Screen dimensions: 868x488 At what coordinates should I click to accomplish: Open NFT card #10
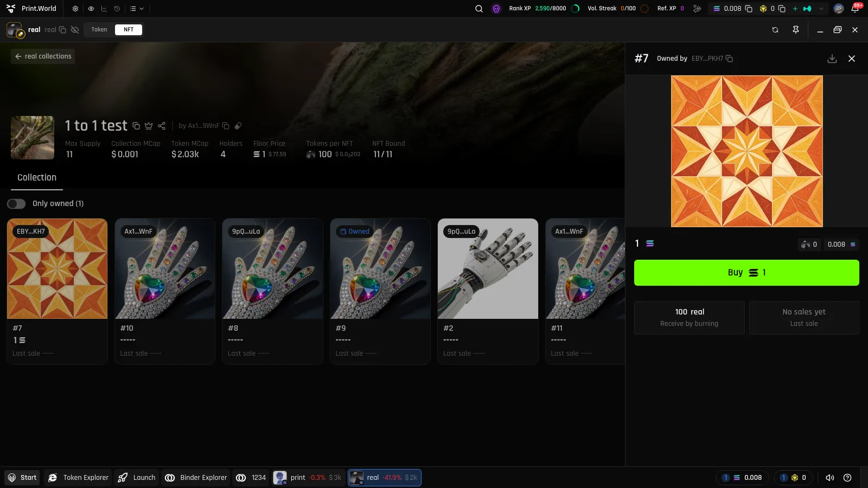click(165, 291)
